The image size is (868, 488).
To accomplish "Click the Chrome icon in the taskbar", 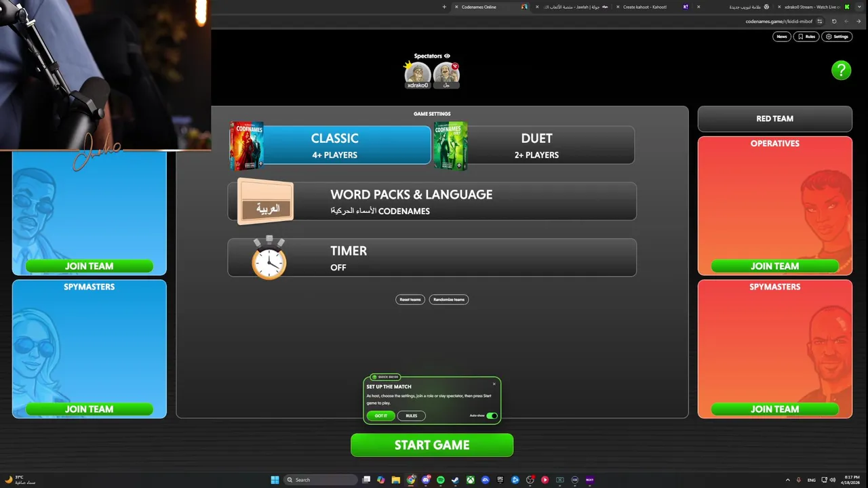I will coord(411,480).
